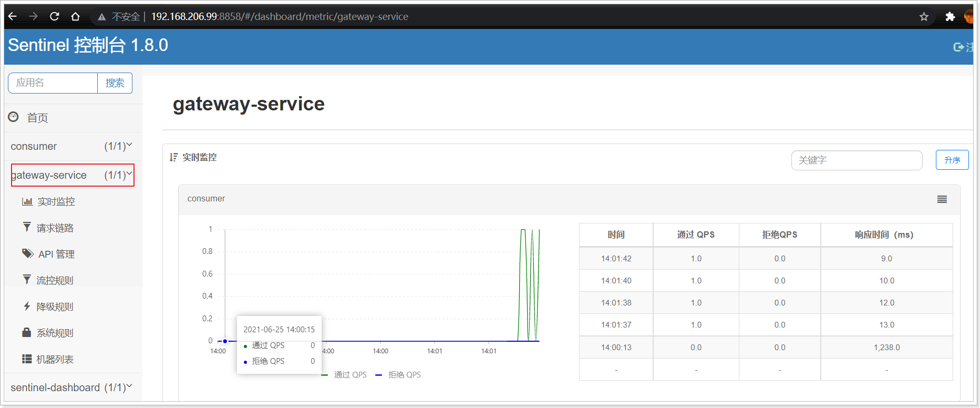Click 响应时间 (ms) column header
980x408 pixels.
click(x=886, y=234)
